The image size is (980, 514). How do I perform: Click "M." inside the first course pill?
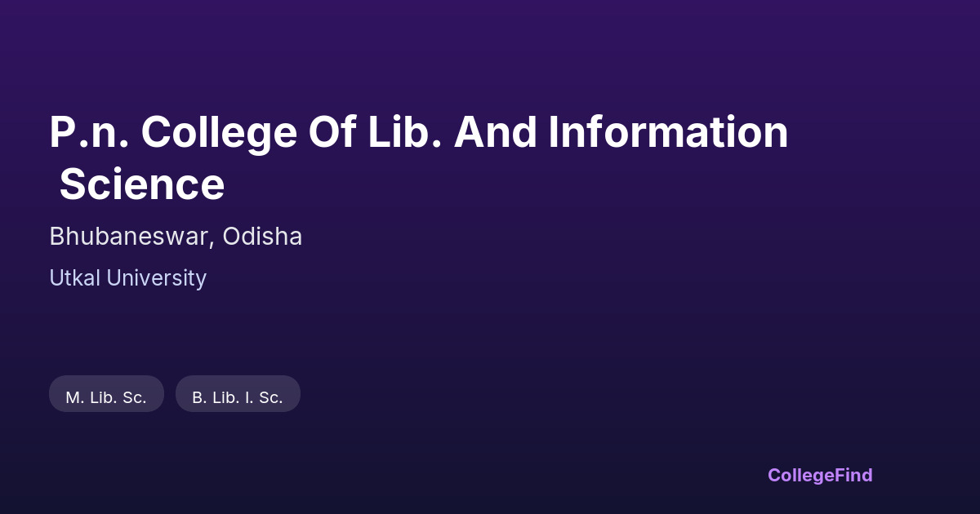coord(74,398)
